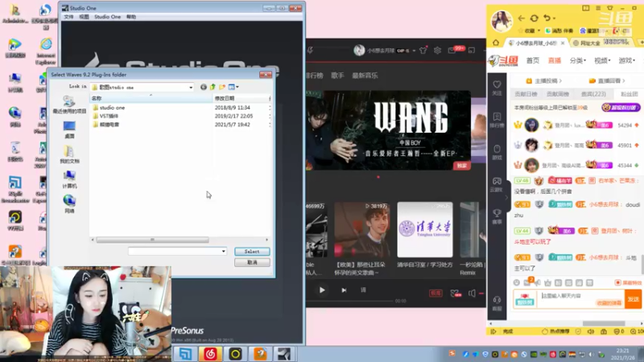Screen dimensions: 644x362
Task: Expand 游戏 dropdown on Douyu nav
Action: (x=627, y=60)
